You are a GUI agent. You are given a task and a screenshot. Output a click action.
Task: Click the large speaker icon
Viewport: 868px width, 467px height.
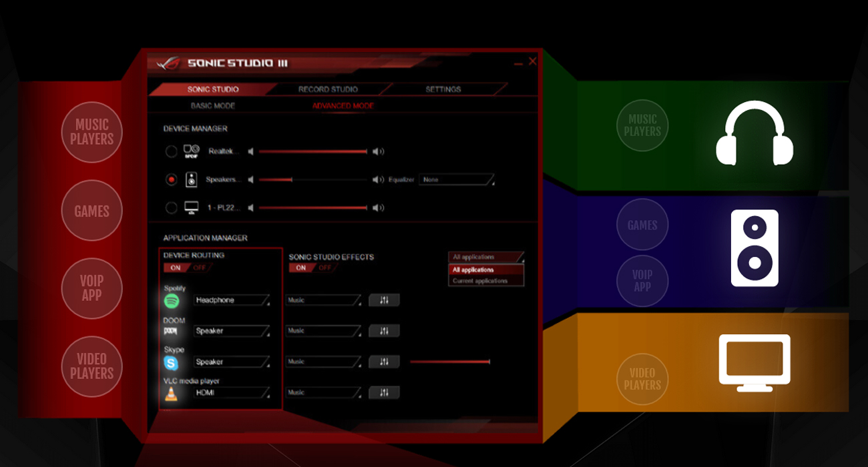(x=754, y=248)
